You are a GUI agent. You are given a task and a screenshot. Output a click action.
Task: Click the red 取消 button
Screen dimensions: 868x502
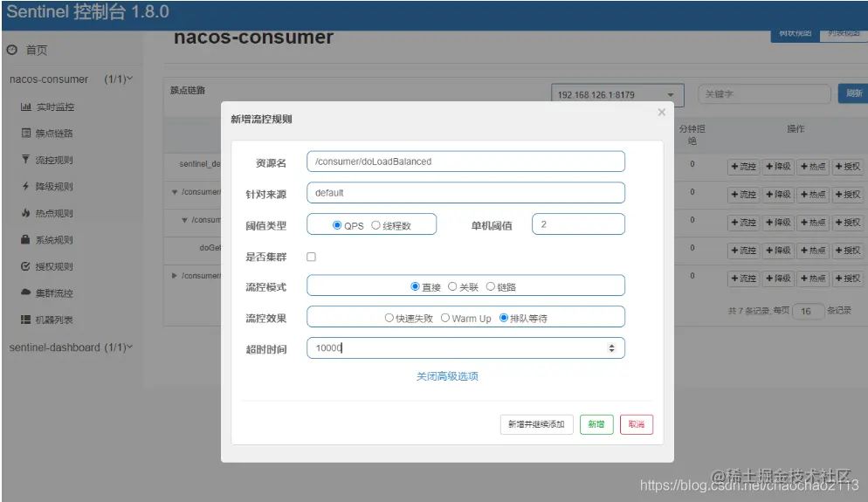pyautogui.click(x=637, y=424)
